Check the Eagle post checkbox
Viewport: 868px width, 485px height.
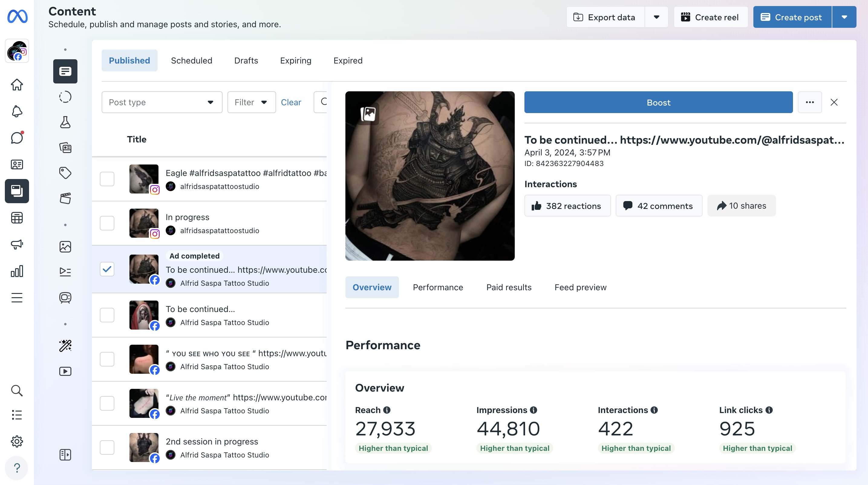pyautogui.click(x=107, y=179)
